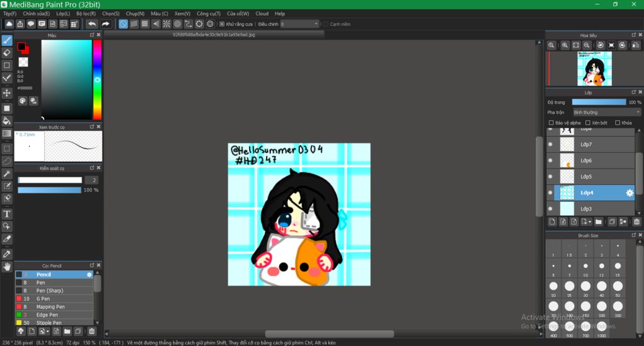This screenshot has height=346, width=644.
Task: Open the add-brush dropdown in brush panel
Action: [44, 331]
